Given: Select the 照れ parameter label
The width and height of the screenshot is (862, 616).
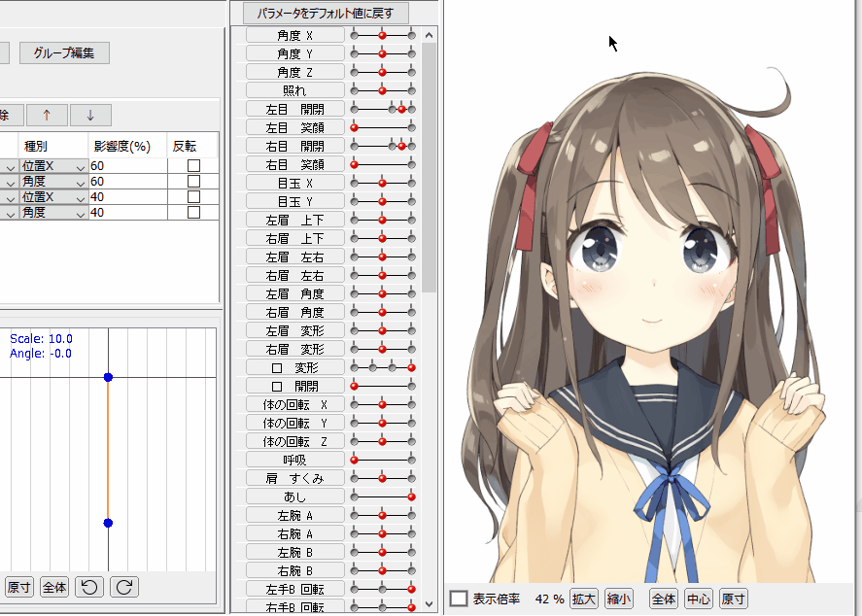Looking at the screenshot, I should coord(295,90).
